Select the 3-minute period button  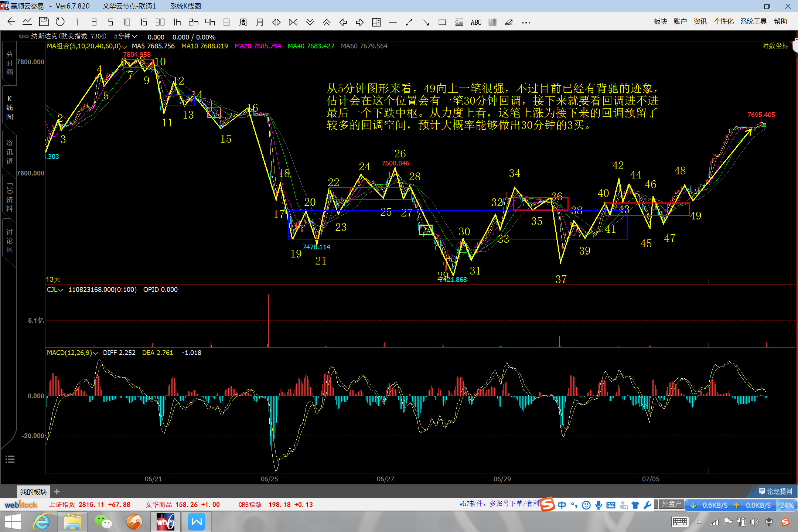(x=94, y=22)
